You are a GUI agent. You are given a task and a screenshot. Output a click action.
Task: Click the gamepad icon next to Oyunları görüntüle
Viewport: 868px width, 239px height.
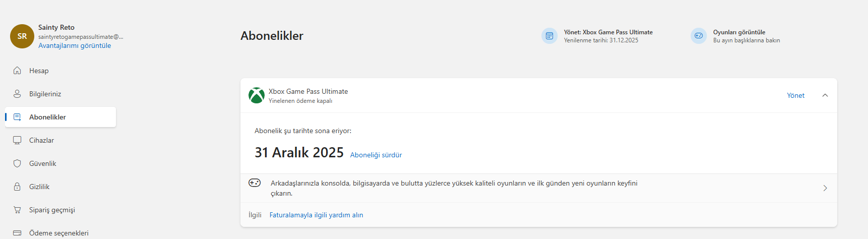(x=699, y=36)
